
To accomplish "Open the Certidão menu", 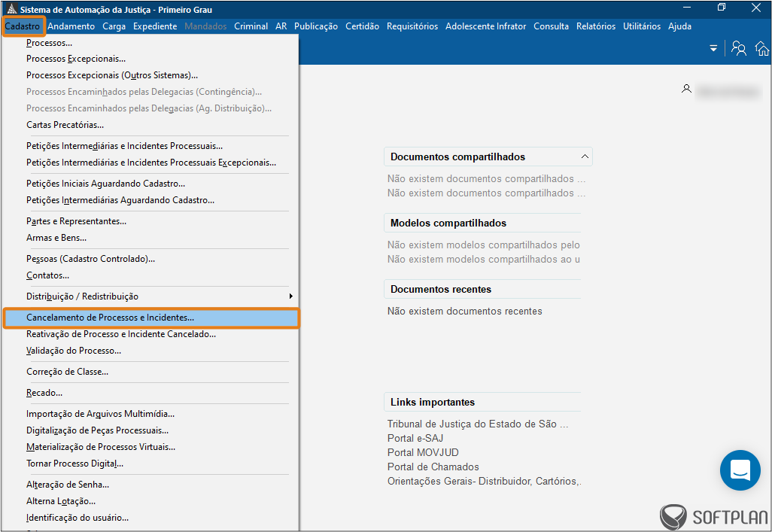I will tap(362, 26).
